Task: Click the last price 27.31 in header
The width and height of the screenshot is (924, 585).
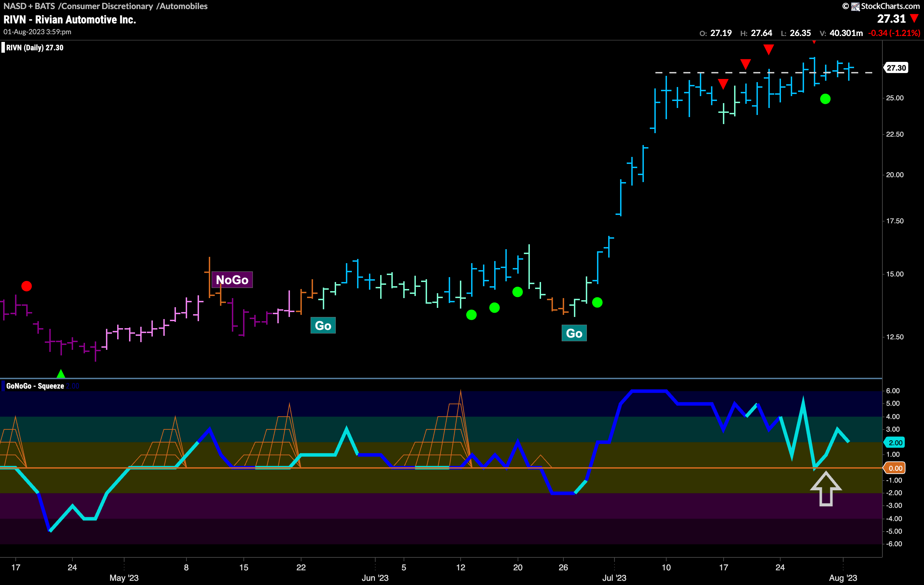Action: (891, 19)
